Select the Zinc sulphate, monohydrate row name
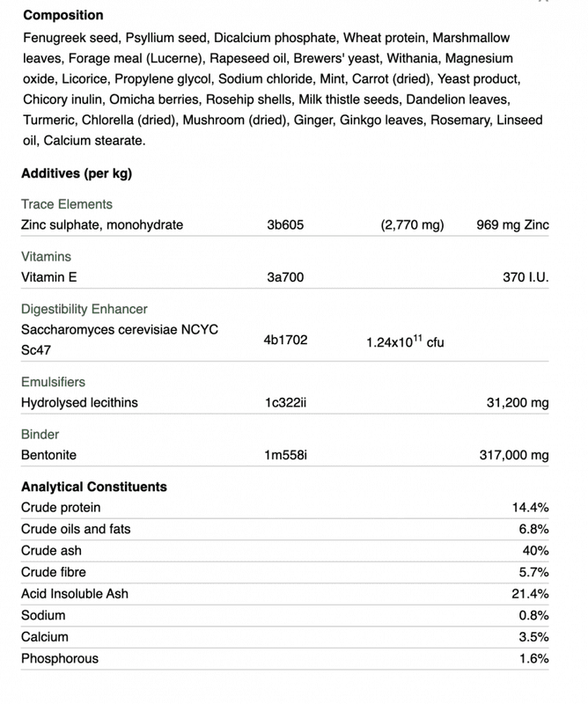 [x=102, y=225]
